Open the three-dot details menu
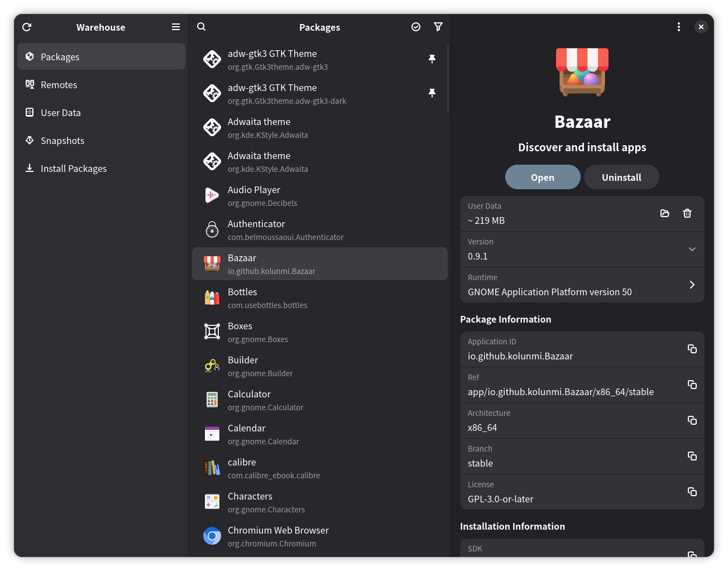728x571 pixels. click(x=679, y=27)
